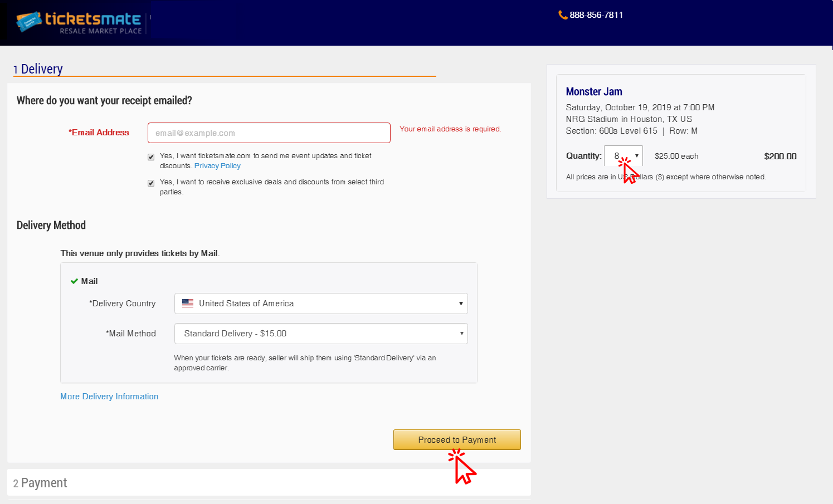The height and width of the screenshot is (504, 833).
Task: Click the red Email Address label
Action: click(x=99, y=133)
